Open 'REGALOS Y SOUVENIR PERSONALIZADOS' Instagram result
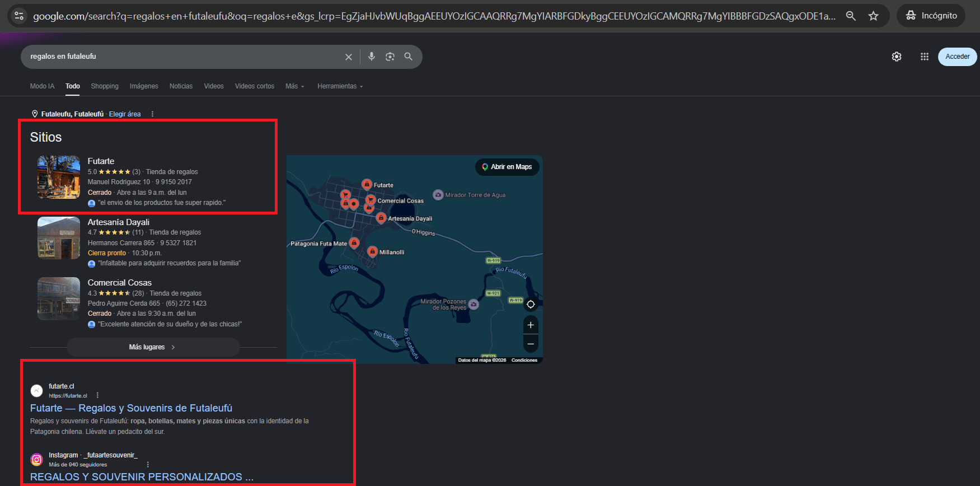This screenshot has width=980, height=486. pos(142,477)
